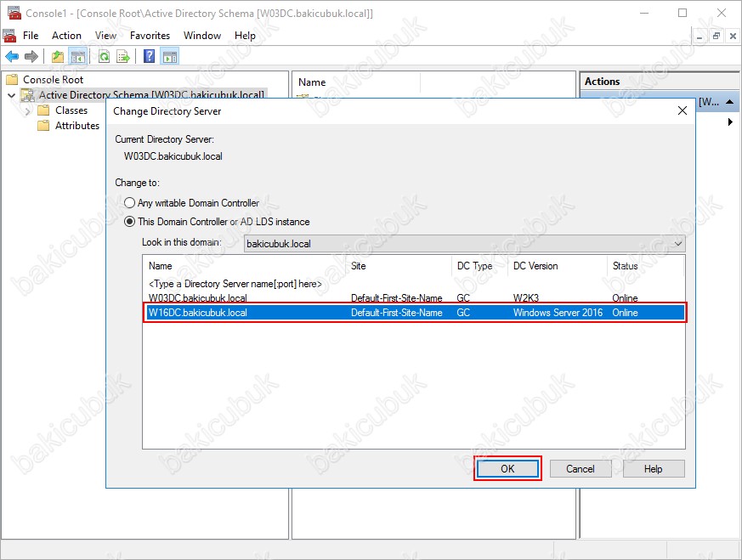The image size is (742, 560).
Task: Click the Attributes folder icon
Action: 43,125
